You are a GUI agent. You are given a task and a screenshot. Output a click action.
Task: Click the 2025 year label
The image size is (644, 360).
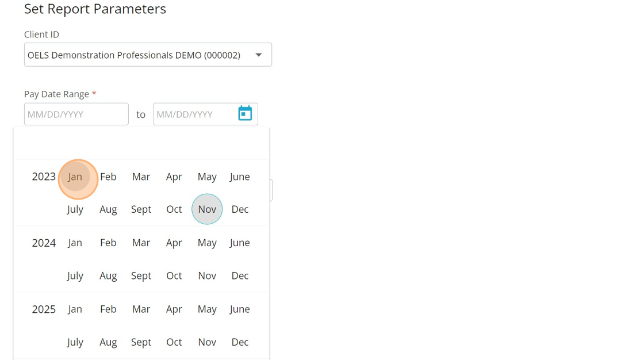tap(44, 309)
